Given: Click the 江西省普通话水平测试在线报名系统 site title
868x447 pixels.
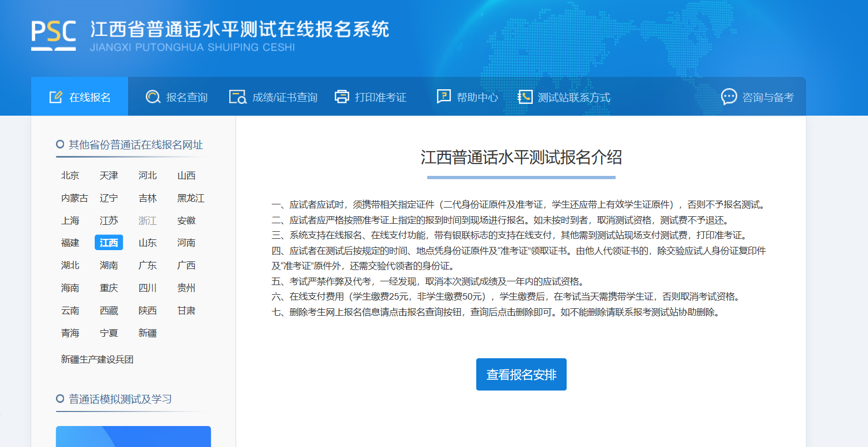Looking at the screenshot, I should [x=239, y=30].
